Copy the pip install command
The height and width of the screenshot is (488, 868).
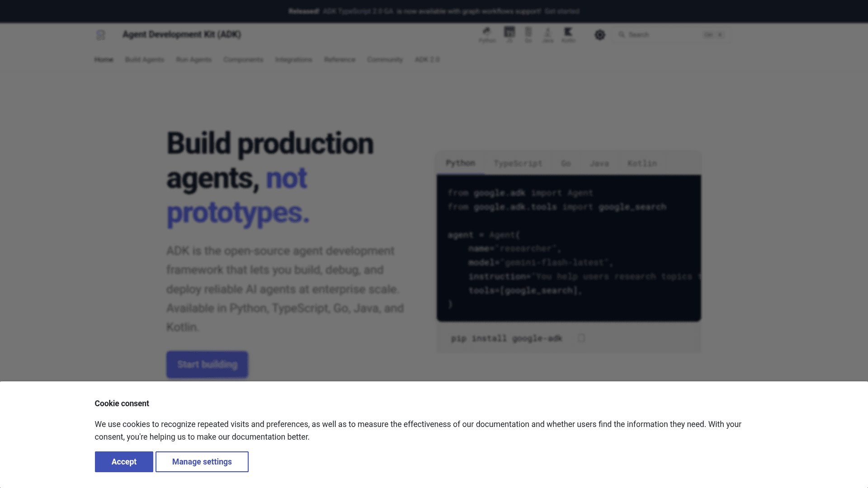coord(581,338)
